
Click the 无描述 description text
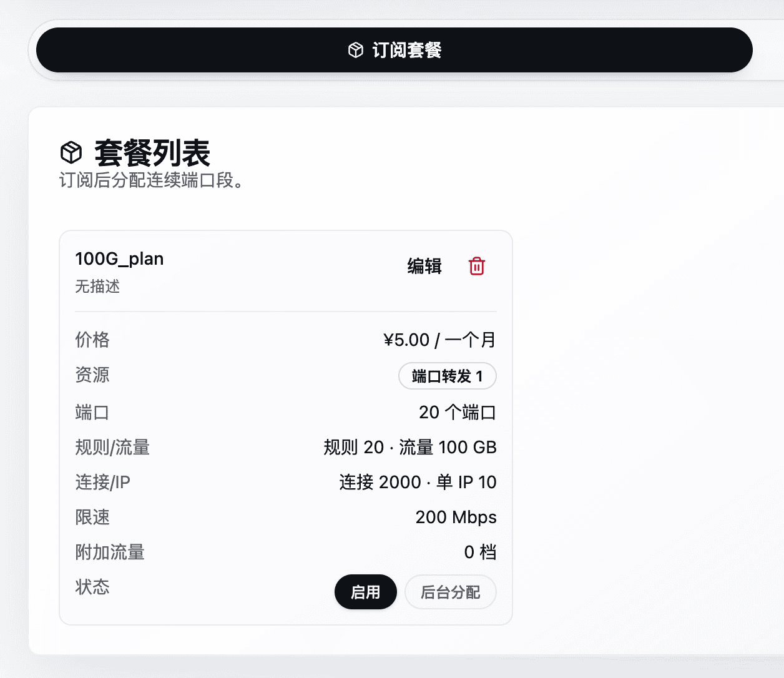pos(97,287)
